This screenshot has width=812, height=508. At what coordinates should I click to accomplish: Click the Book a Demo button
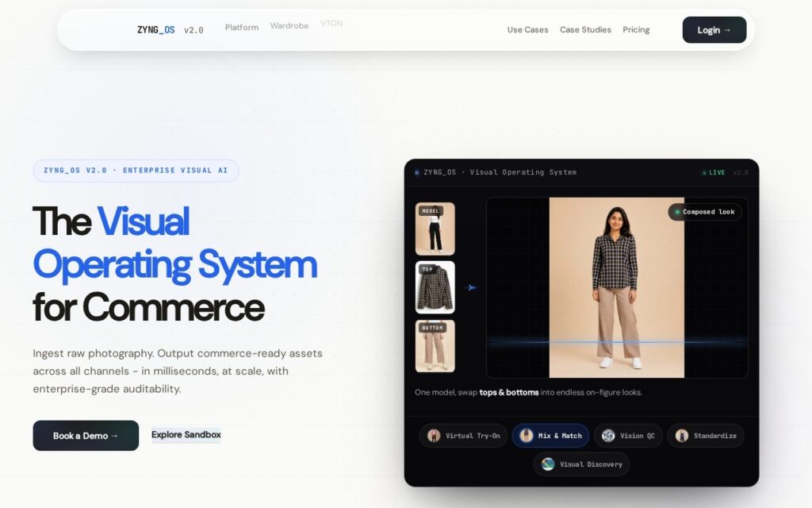[86, 436]
